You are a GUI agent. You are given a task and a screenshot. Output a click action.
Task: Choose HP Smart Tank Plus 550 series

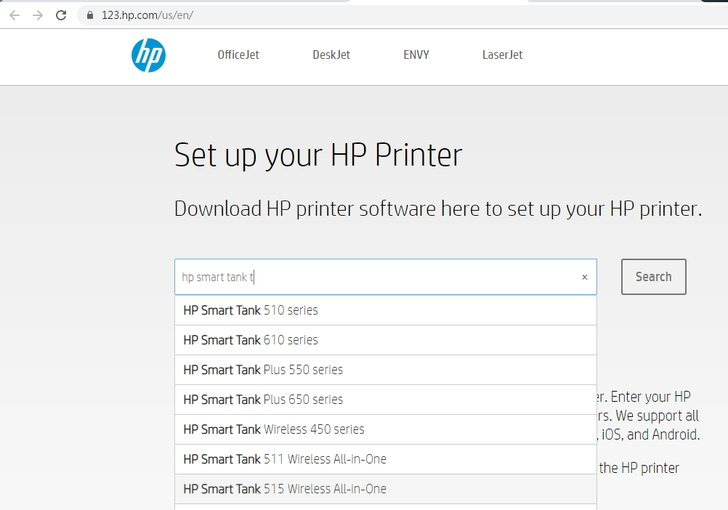pos(385,370)
